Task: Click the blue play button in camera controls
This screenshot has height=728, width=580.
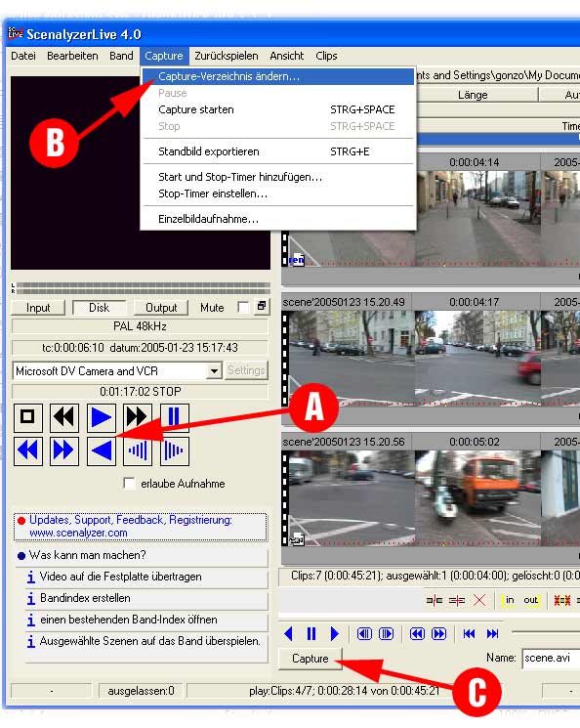Action: [x=101, y=417]
